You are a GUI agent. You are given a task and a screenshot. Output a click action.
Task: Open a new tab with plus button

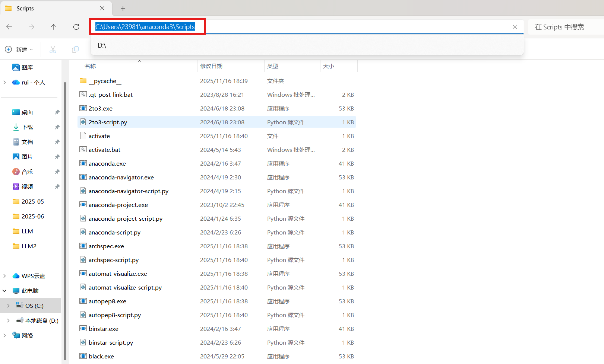123,8
